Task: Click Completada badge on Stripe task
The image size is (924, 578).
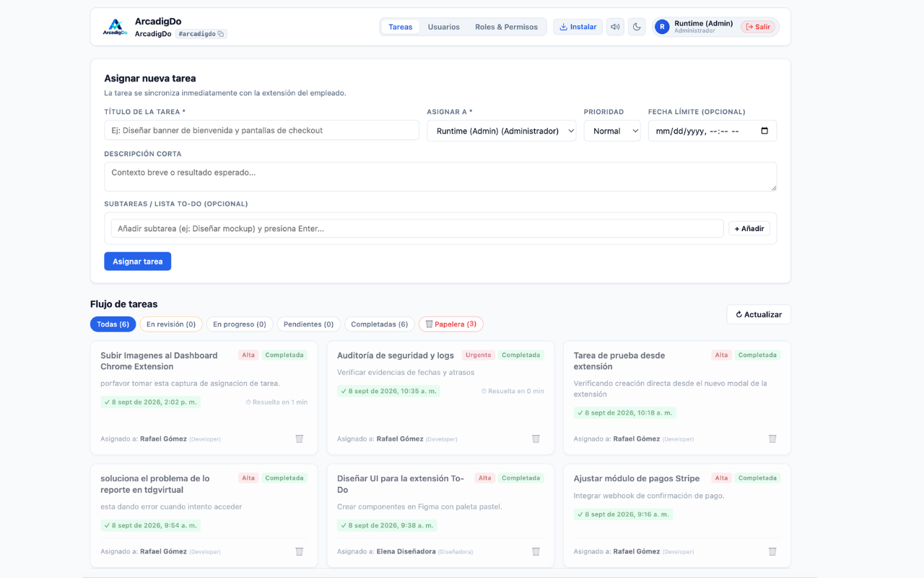Action: click(757, 478)
